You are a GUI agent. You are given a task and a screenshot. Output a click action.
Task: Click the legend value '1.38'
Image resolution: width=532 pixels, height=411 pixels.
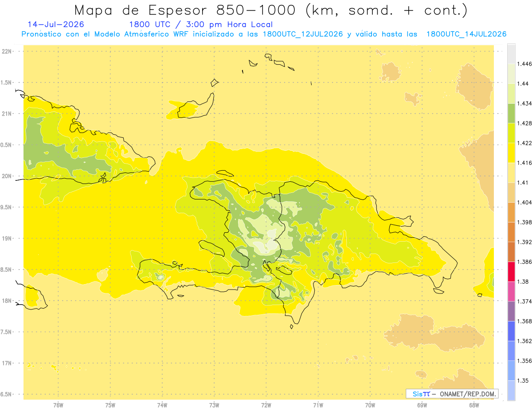pyautogui.click(x=522, y=282)
